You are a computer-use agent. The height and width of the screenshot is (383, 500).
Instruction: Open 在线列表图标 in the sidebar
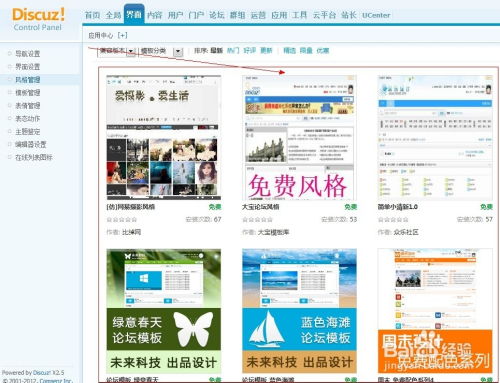click(x=34, y=157)
